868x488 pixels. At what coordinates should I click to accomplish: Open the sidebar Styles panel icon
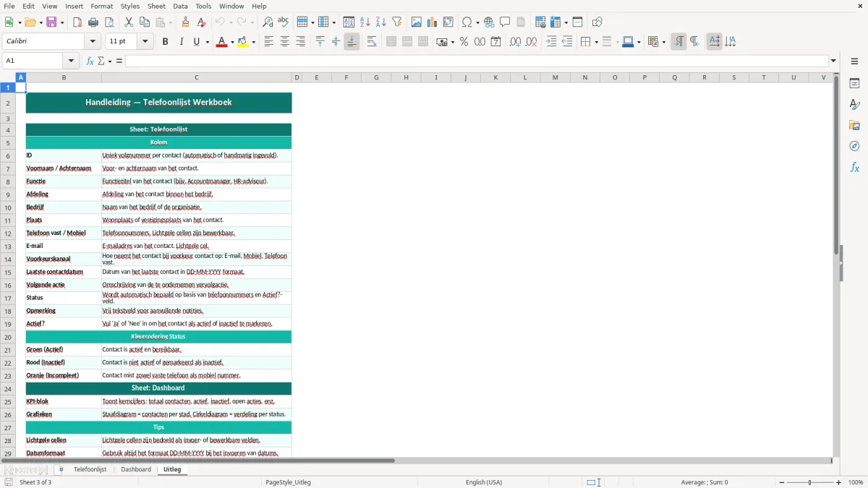854,105
